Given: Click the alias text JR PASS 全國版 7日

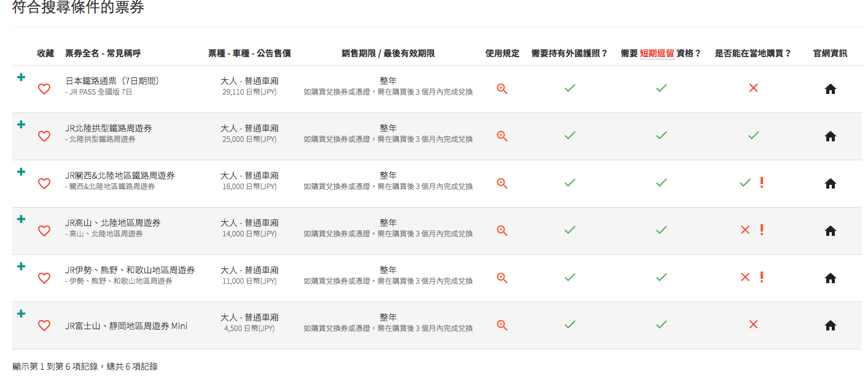Looking at the screenshot, I should point(101,92).
